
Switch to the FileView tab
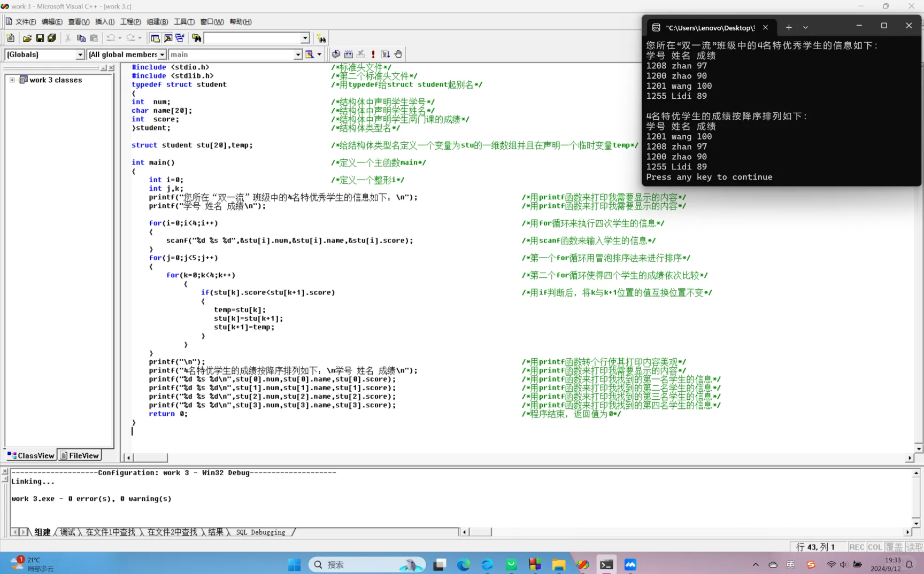point(80,455)
